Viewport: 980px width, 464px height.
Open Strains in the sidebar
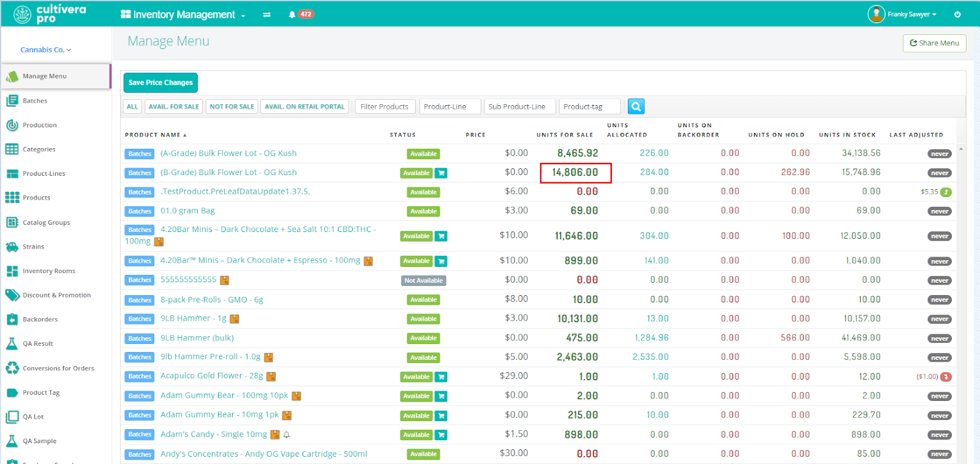pyautogui.click(x=33, y=247)
